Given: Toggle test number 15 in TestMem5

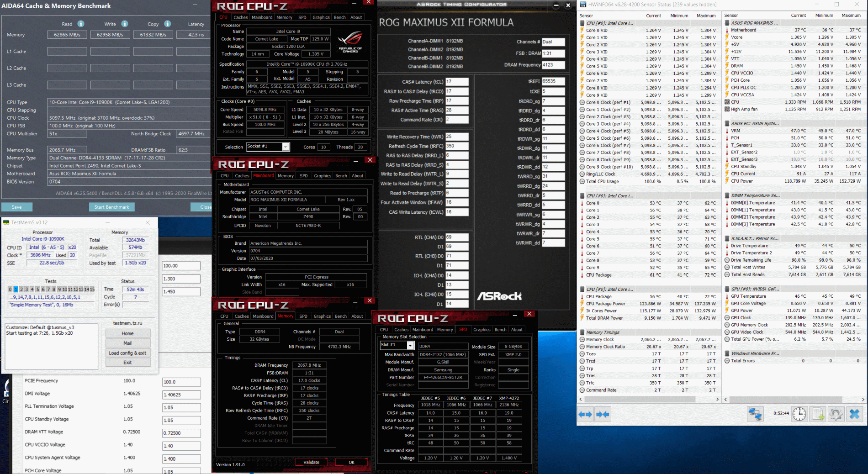Looking at the screenshot, I should coord(92,290).
